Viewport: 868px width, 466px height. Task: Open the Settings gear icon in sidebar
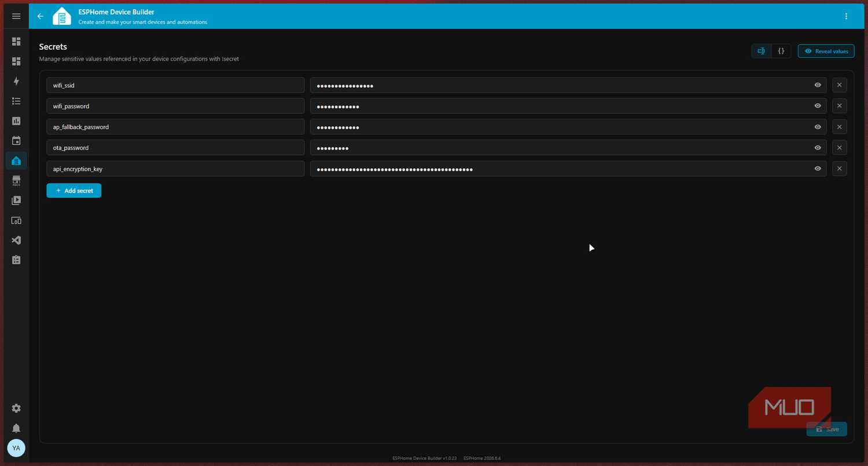pos(16,408)
